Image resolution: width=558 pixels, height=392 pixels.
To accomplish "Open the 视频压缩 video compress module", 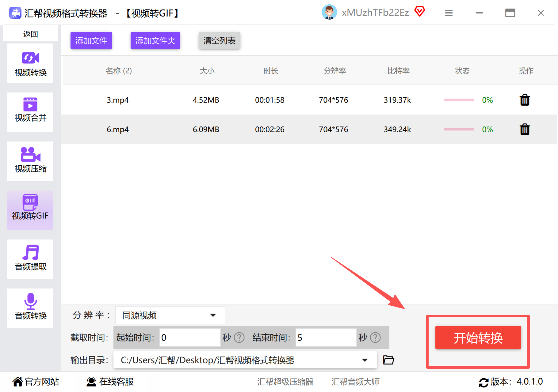I will (x=30, y=161).
